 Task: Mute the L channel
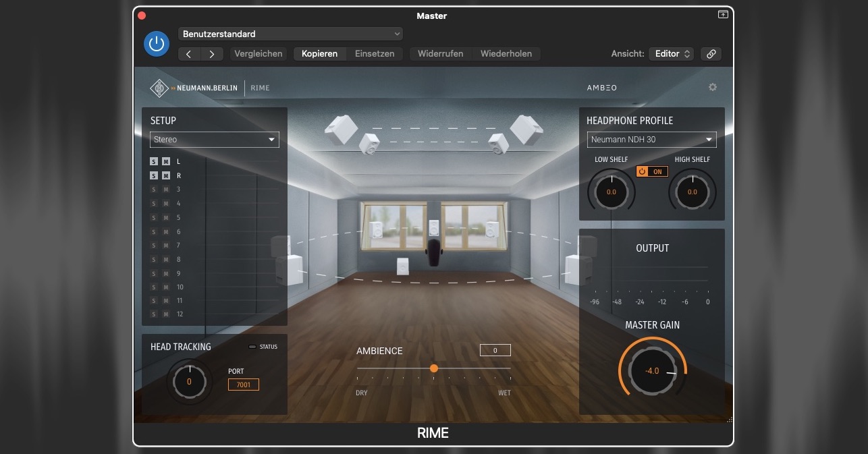166,162
